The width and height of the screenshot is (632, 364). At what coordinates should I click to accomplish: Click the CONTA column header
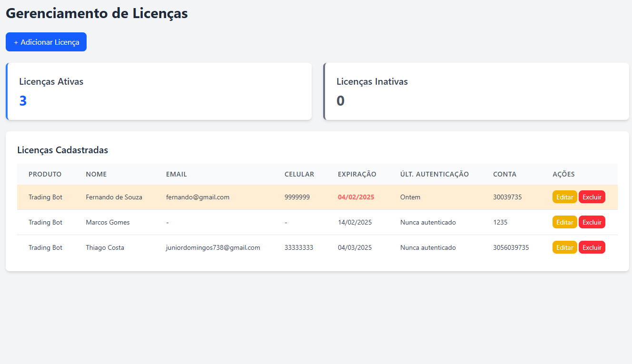coord(505,174)
